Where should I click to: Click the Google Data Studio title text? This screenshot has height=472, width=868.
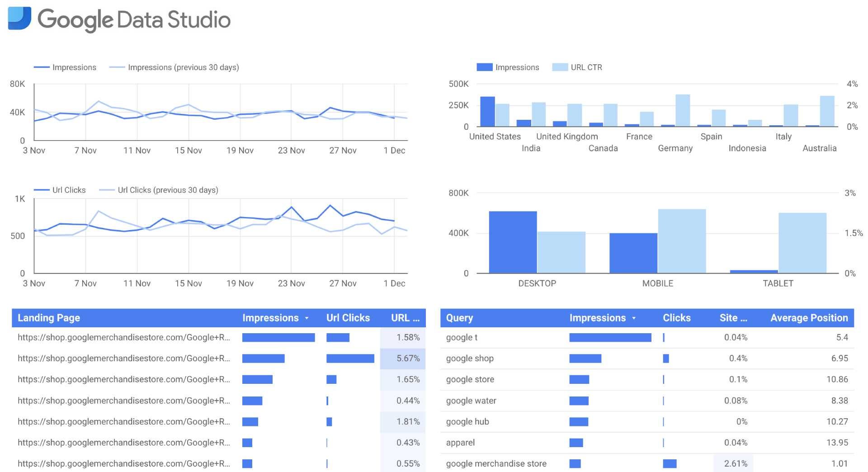pyautogui.click(x=134, y=20)
